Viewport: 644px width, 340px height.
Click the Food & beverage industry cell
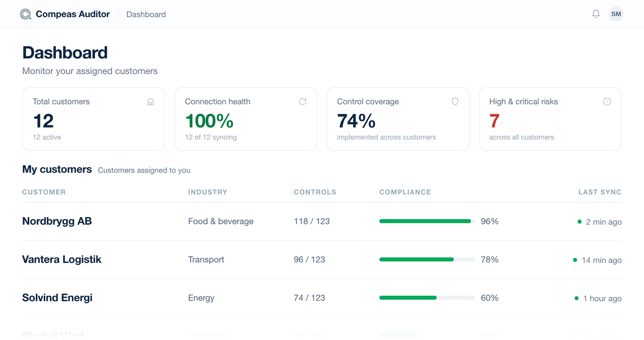pyautogui.click(x=221, y=221)
